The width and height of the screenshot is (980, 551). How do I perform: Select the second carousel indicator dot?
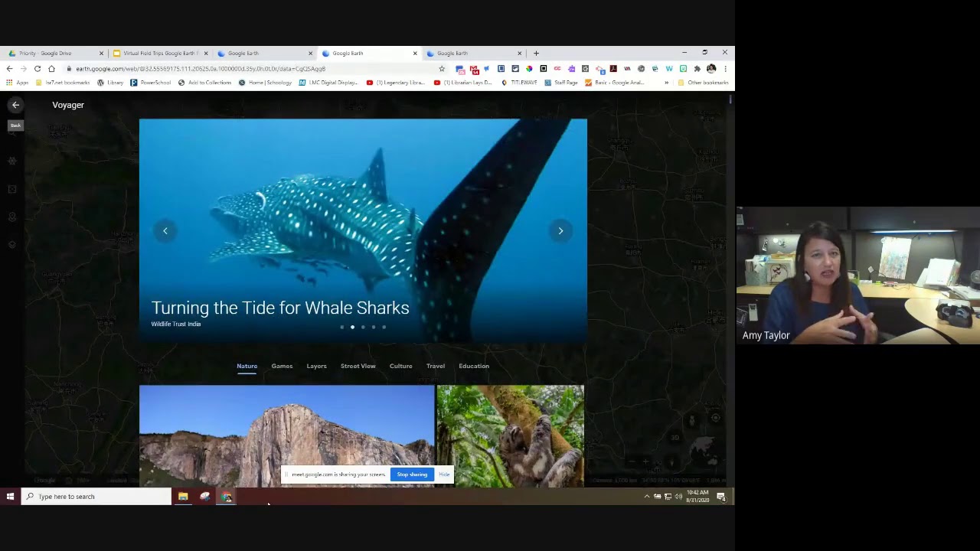(x=352, y=327)
